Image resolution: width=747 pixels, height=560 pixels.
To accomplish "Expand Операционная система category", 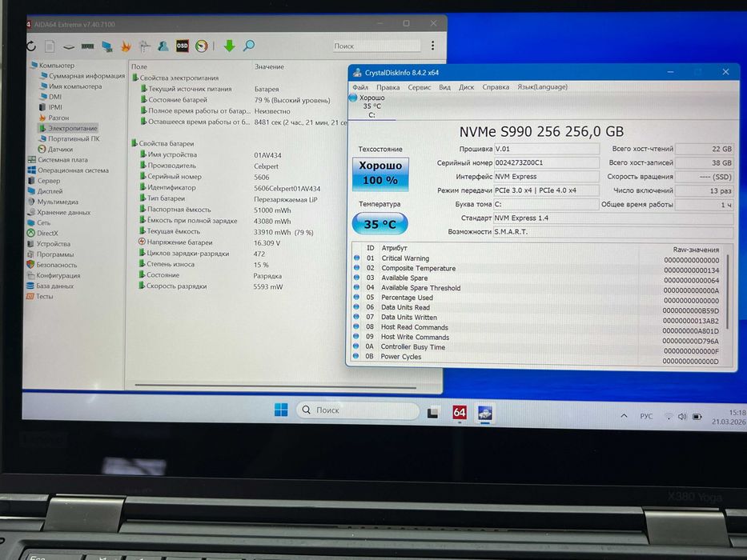I will click(x=68, y=170).
